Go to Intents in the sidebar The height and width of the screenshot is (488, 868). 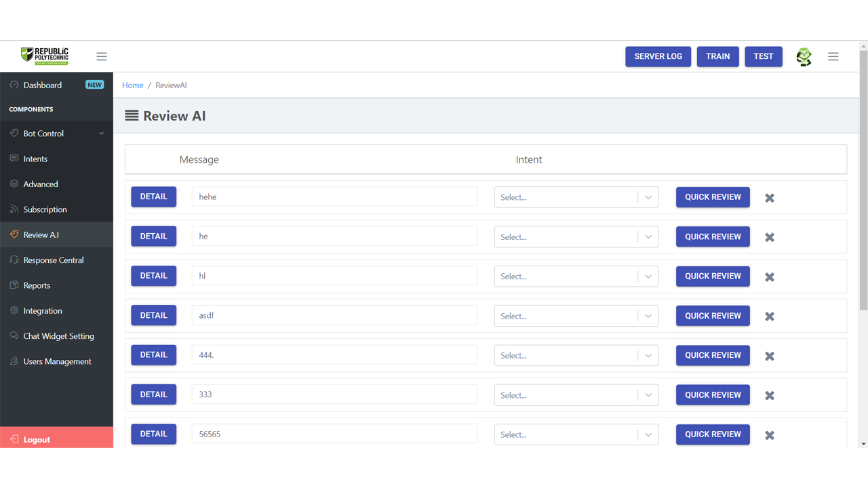35,159
